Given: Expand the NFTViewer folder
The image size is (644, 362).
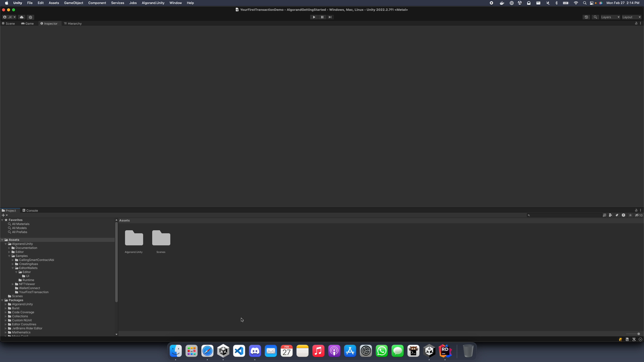Looking at the screenshot, I should (x=13, y=284).
